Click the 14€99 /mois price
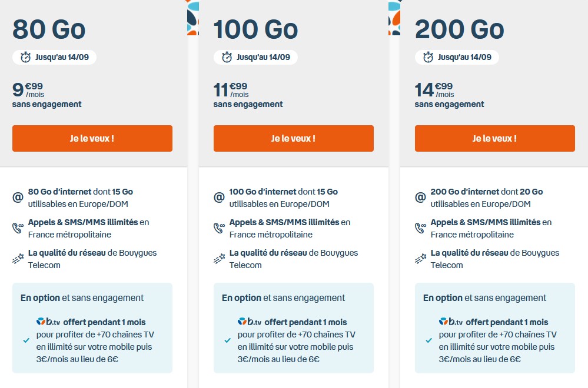 tap(434, 89)
